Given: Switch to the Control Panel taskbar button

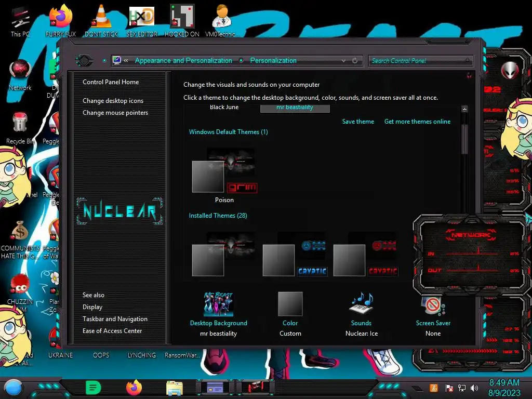Looking at the screenshot, I should (215, 388).
